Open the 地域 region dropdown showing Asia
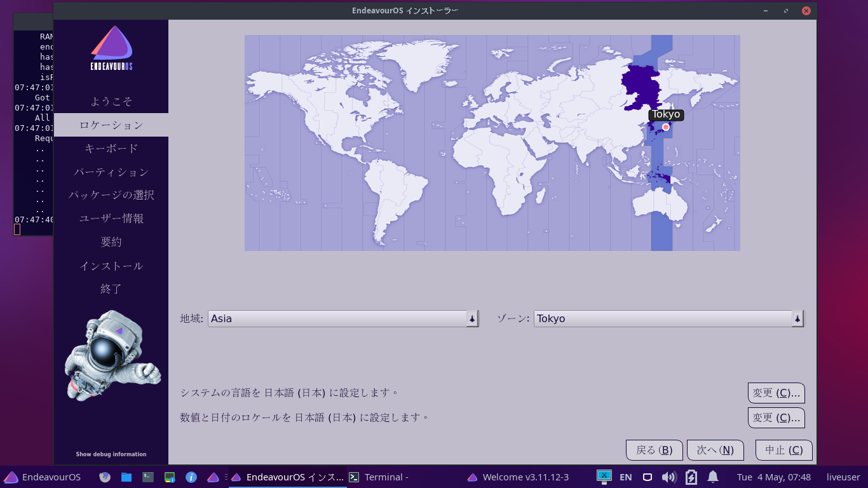 tap(343, 319)
